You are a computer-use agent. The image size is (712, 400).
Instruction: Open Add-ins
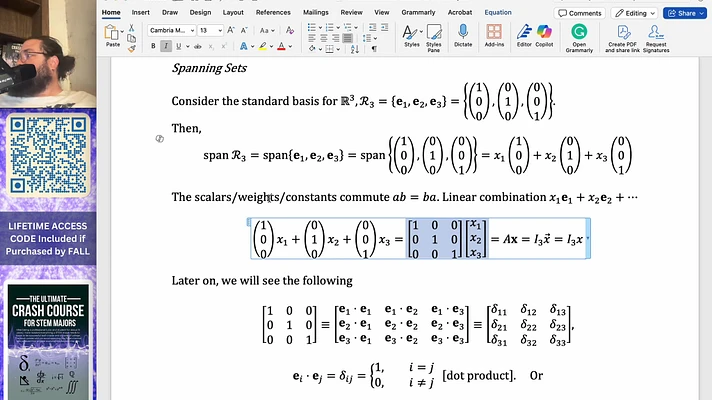494,35
